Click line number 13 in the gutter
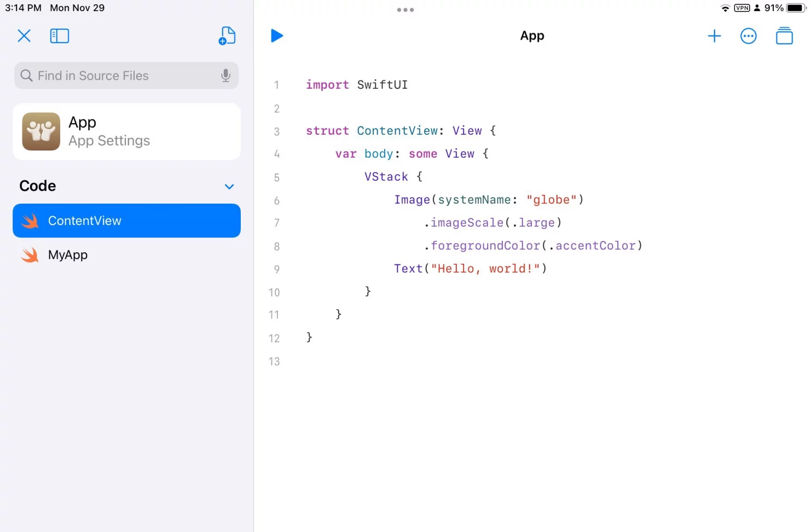 click(x=274, y=362)
